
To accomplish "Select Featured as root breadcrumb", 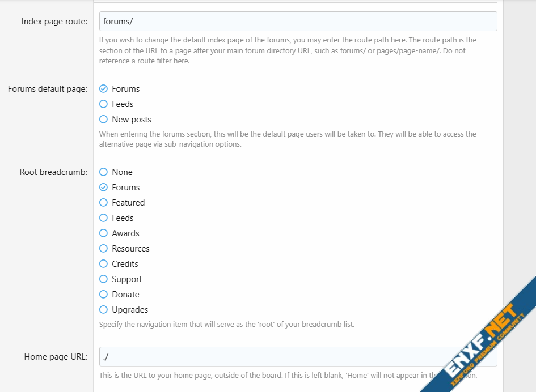I will point(103,203).
